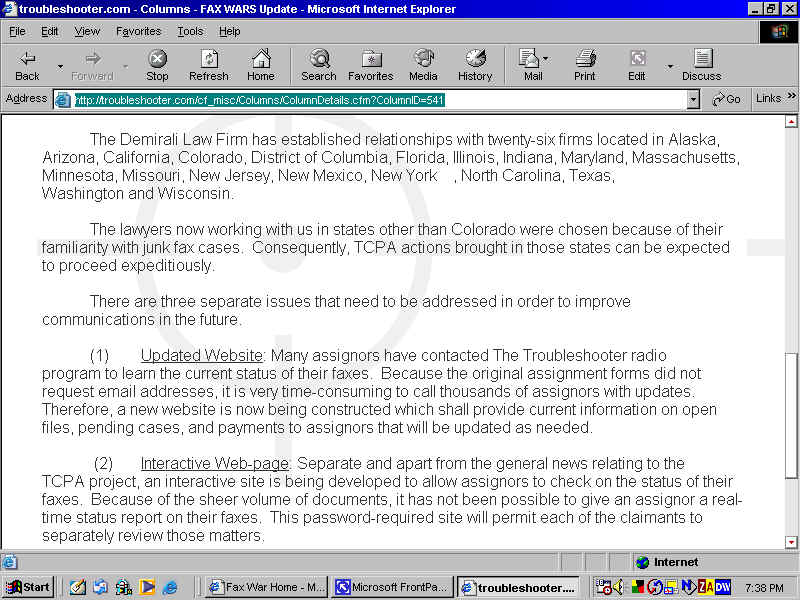Screen dimensions: 800x600
Task: Select the troubleshooter taskbar button
Action: click(x=518, y=587)
